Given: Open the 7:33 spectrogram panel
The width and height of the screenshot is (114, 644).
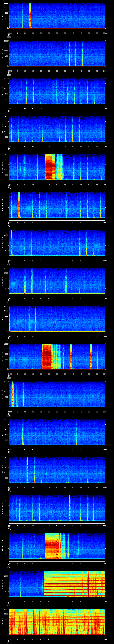Looking at the screenshot, I should pyautogui.click(x=57, y=432).
